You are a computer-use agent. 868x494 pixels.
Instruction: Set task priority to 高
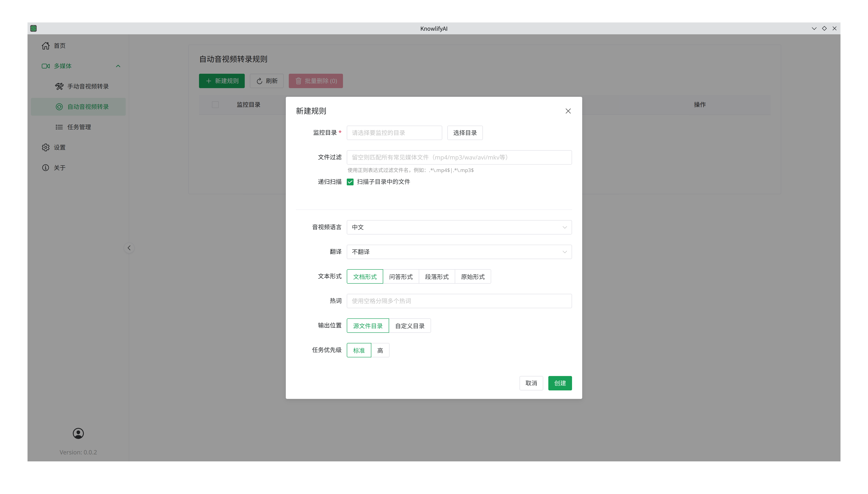coord(380,350)
